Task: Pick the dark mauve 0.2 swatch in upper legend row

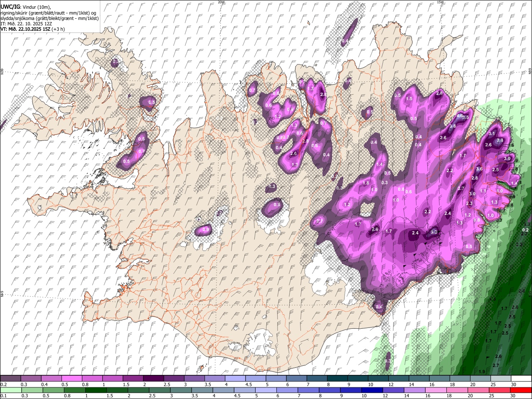Action: [10, 378]
